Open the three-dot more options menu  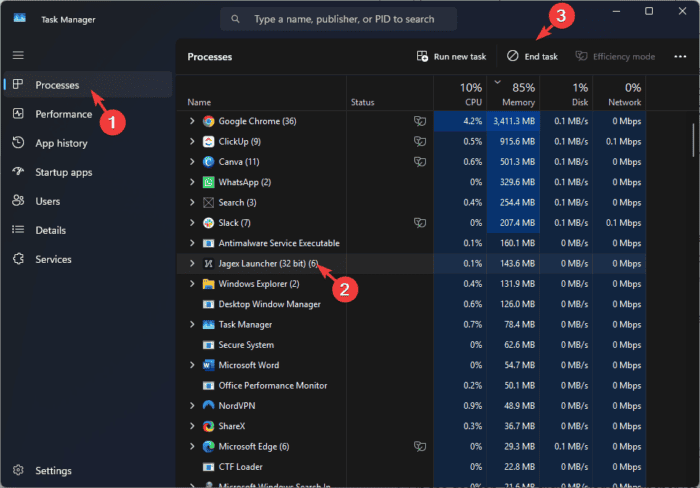point(680,57)
